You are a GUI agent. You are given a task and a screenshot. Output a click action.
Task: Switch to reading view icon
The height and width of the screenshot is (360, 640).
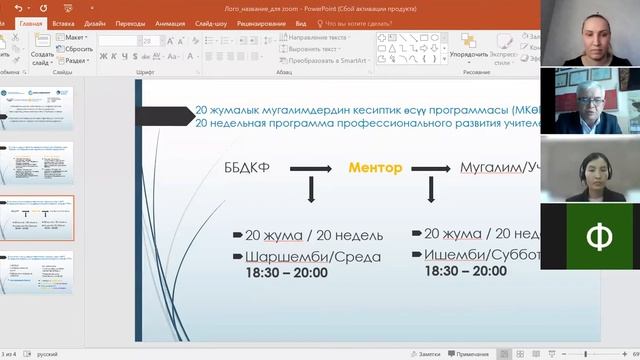[536, 354]
